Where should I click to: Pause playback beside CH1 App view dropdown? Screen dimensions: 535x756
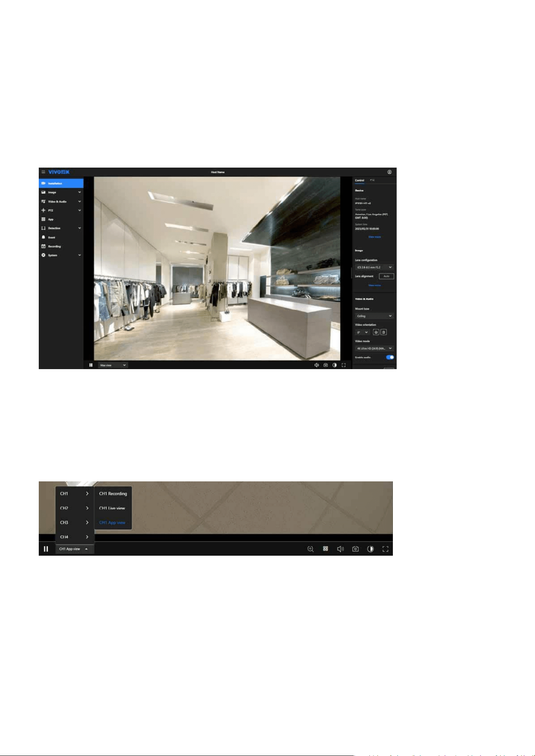pos(46,549)
